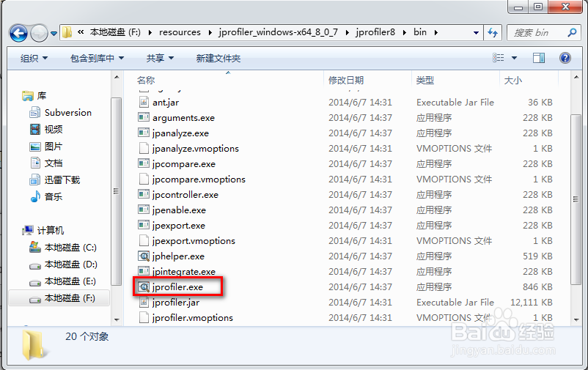Open the recent locations dropdown arrow
The image size is (588, 370).
(x=54, y=34)
